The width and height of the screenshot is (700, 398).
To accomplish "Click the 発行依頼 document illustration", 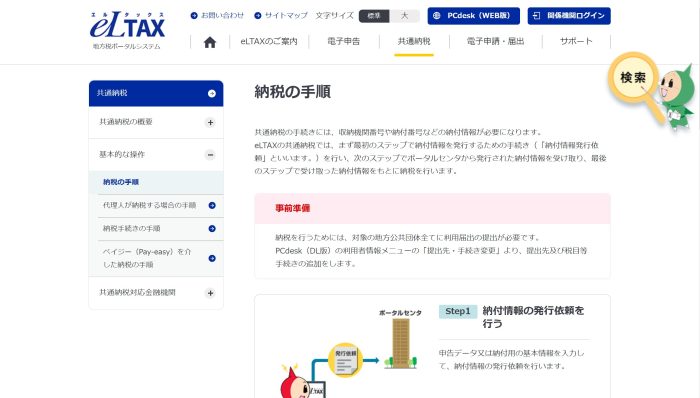I will [x=346, y=360].
